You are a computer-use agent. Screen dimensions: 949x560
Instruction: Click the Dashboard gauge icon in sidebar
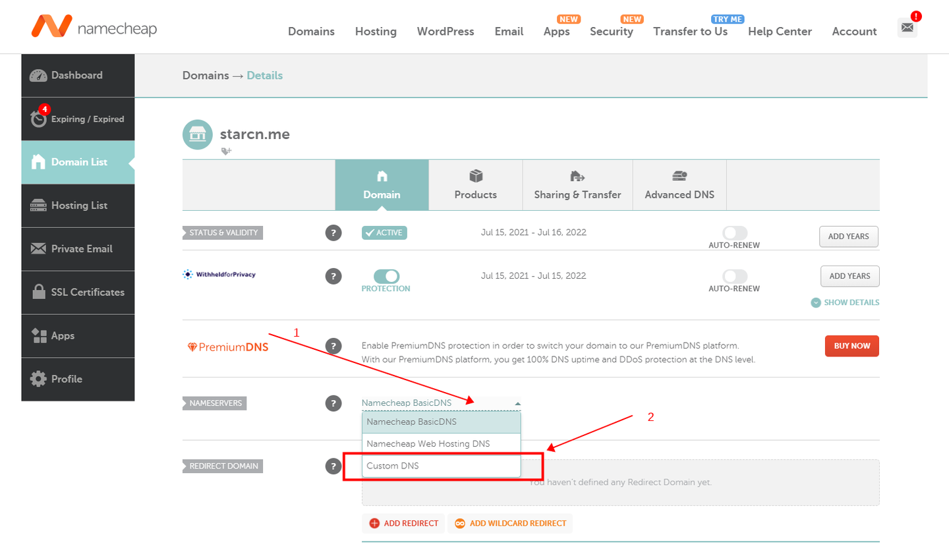[x=38, y=76]
